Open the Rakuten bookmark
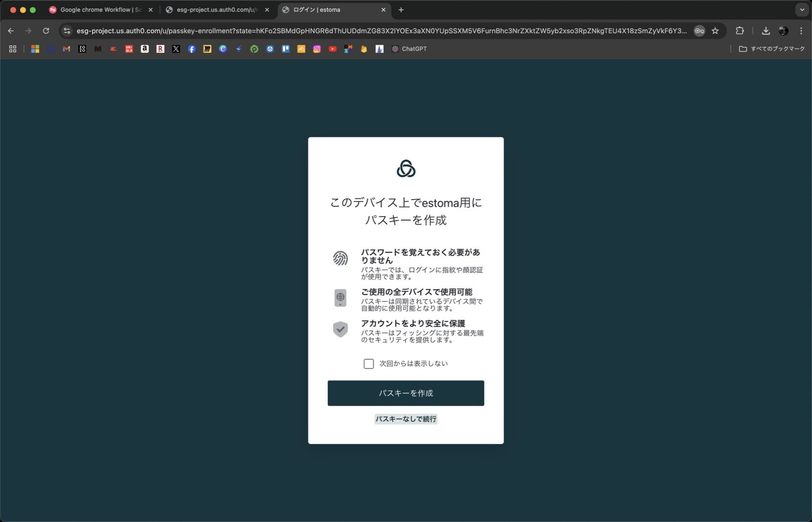 tap(160, 49)
